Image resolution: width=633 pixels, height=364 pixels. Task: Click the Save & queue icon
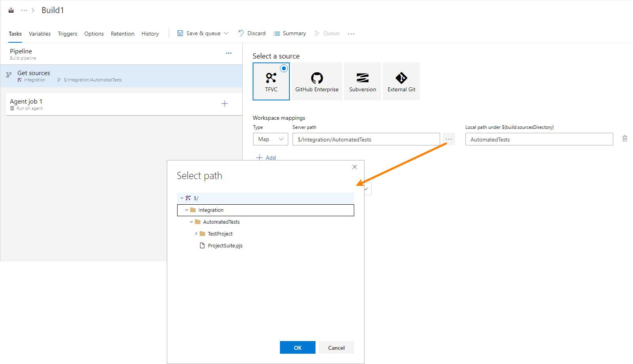pos(180,33)
